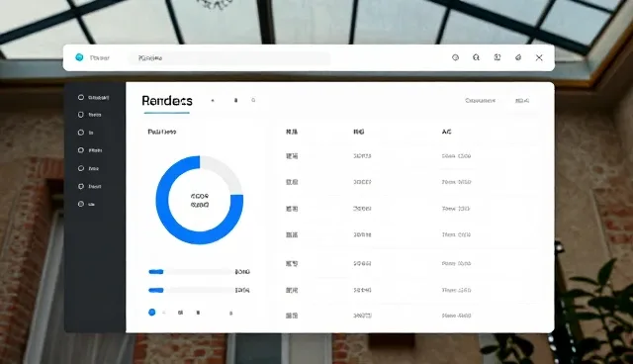
Task: Click the lower blue progress bar
Action: pyautogui.click(x=156, y=290)
